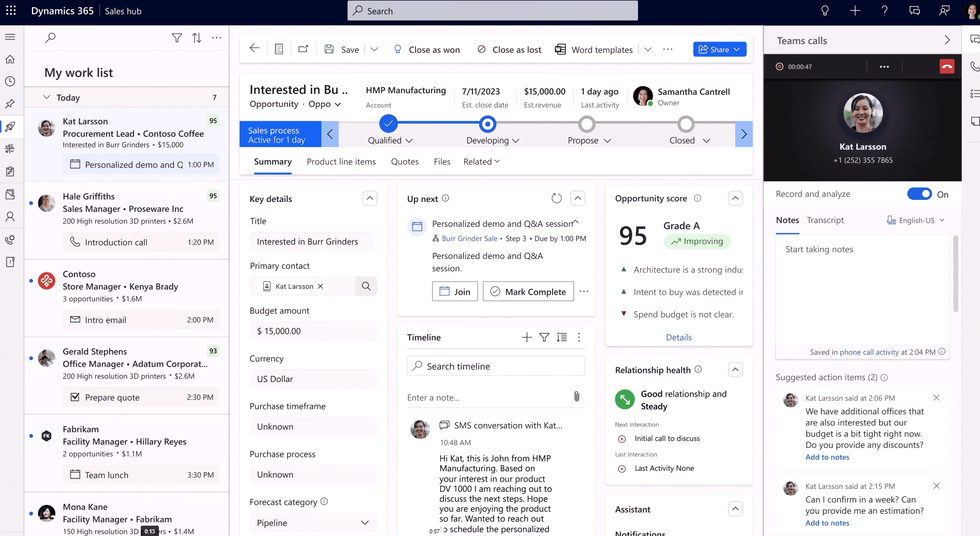The width and height of the screenshot is (980, 536).
Task: Add a new timeline record with plus
Action: [x=527, y=338]
